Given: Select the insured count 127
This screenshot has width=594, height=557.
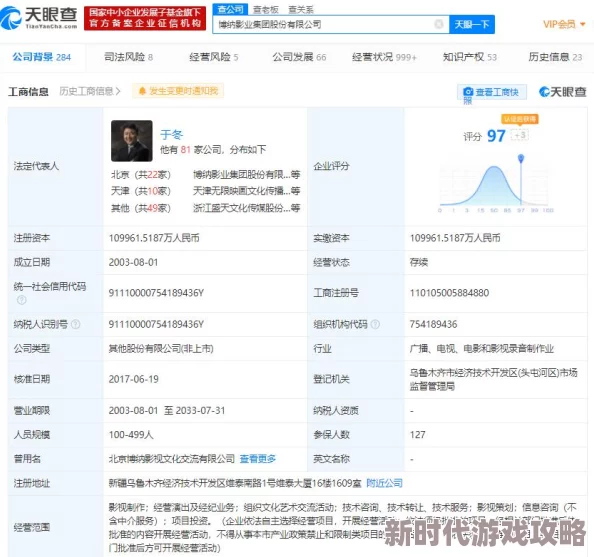Looking at the screenshot, I should (x=417, y=435).
